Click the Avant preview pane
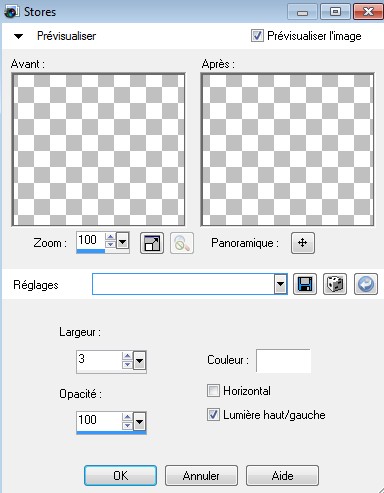This screenshot has width=384, height=493. (98, 150)
